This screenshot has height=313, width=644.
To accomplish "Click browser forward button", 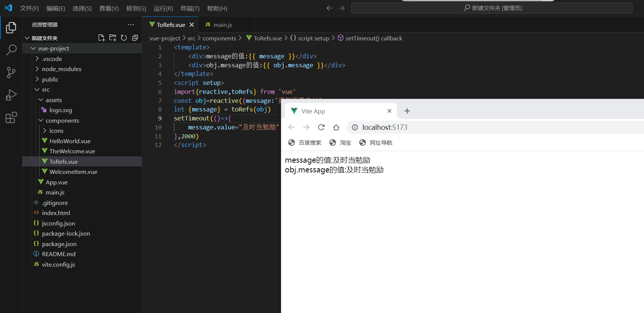I will (x=306, y=127).
